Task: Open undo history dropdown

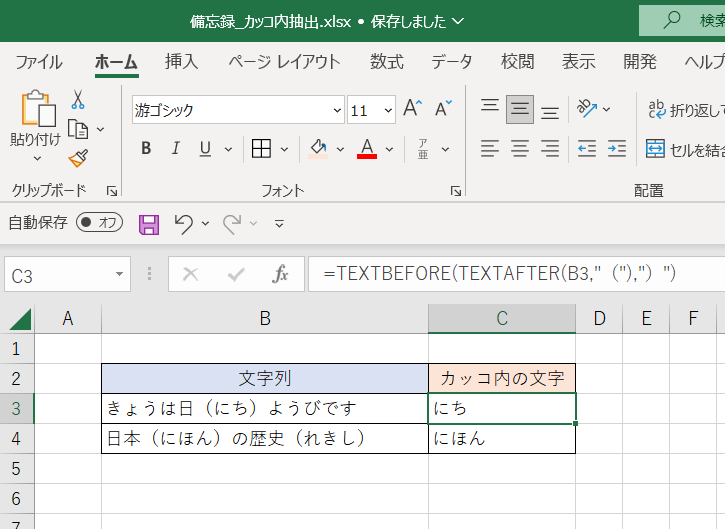Action: click(205, 224)
